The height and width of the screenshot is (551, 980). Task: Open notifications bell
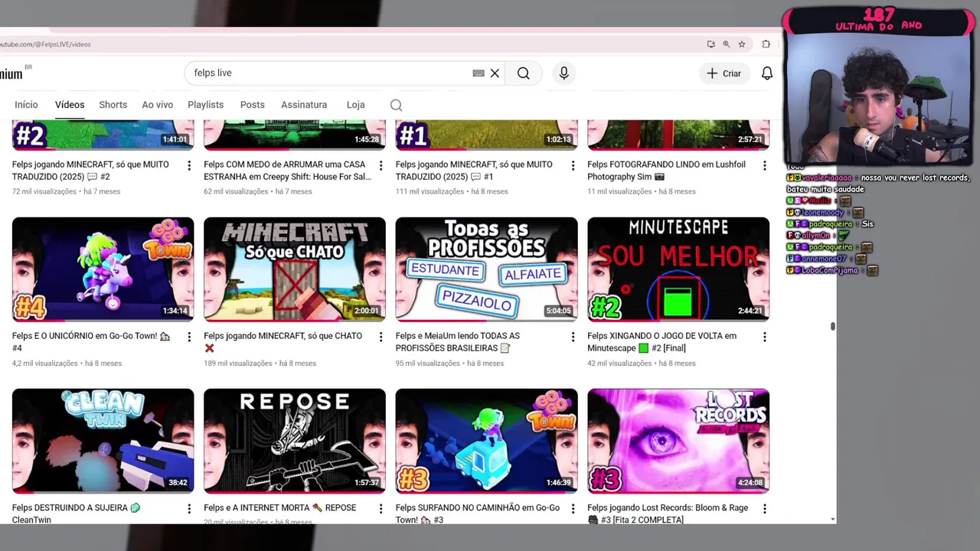[766, 73]
